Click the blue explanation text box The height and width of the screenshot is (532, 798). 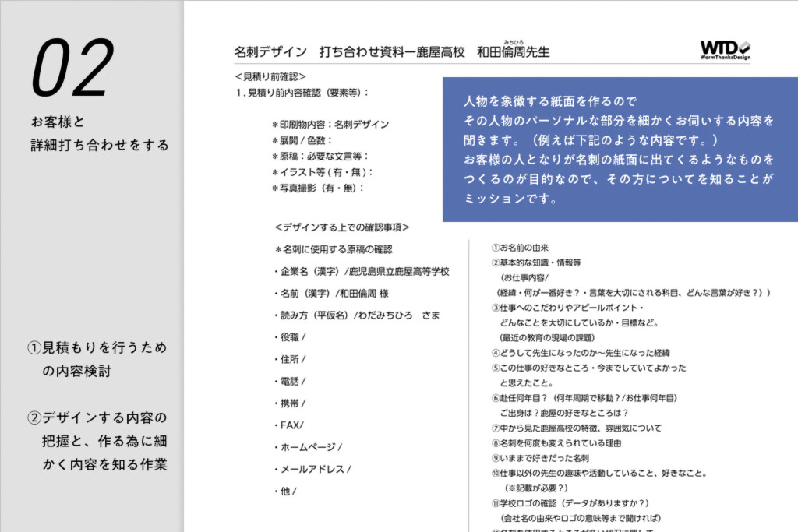click(x=620, y=149)
